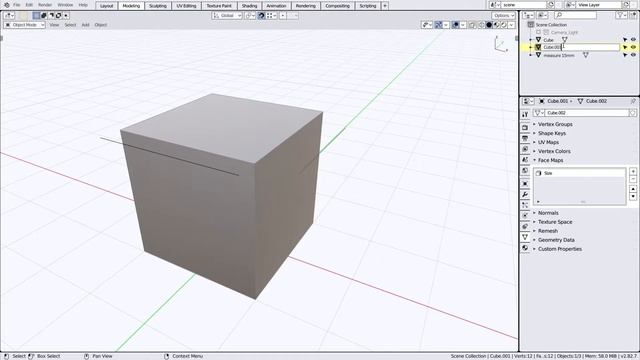The height and width of the screenshot is (360, 640).
Task: Open the Physics properties tab
Action: coord(525,216)
